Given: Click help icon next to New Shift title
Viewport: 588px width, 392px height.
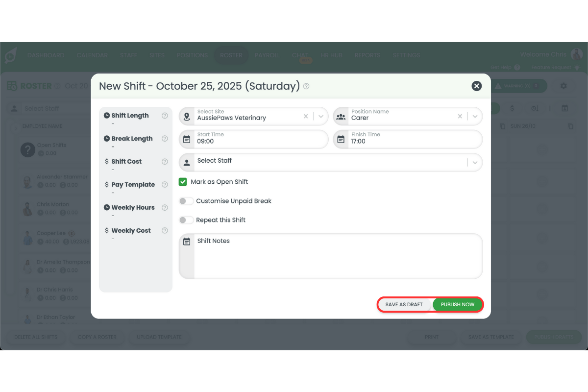Looking at the screenshot, I should point(306,86).
